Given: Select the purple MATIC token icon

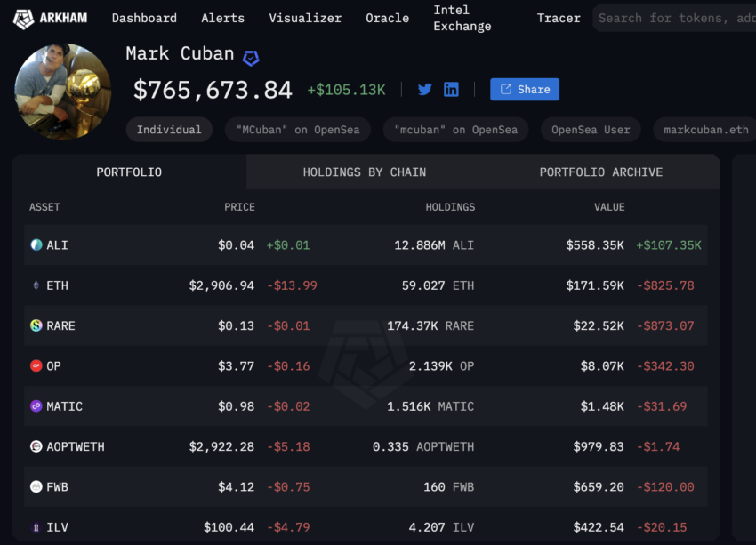Looking at the screenshot, I should (x=36, y=405).
